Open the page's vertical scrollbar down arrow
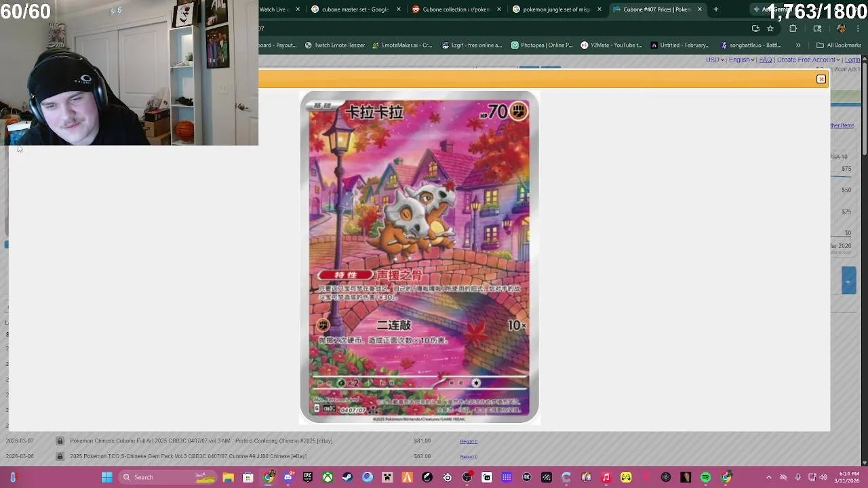Viewport: 868px width, 488px height. pos(864,463)
